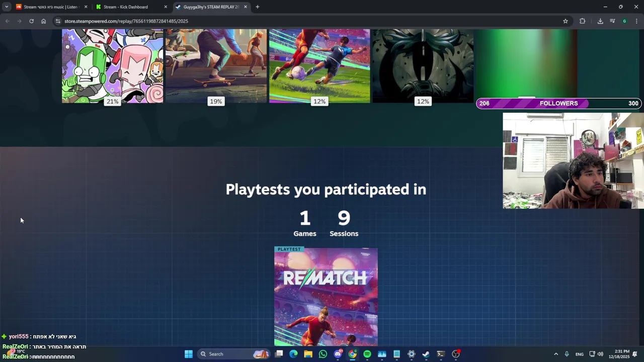Screen dimensions: 644x362
Task: Open OBS Studio from taskbar
Action: [x=456, y=354]
